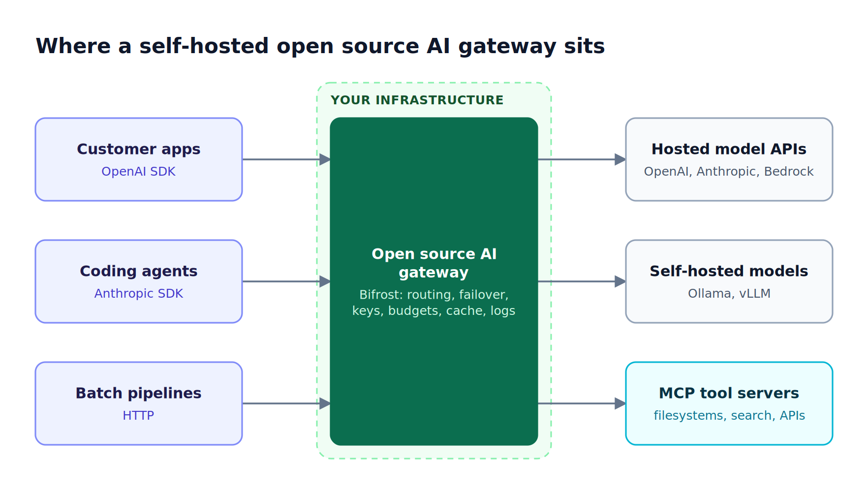
Task: Click the "OpenAI SDK" subtitle text
Action: pyautogui.click(x=138, y=171)
